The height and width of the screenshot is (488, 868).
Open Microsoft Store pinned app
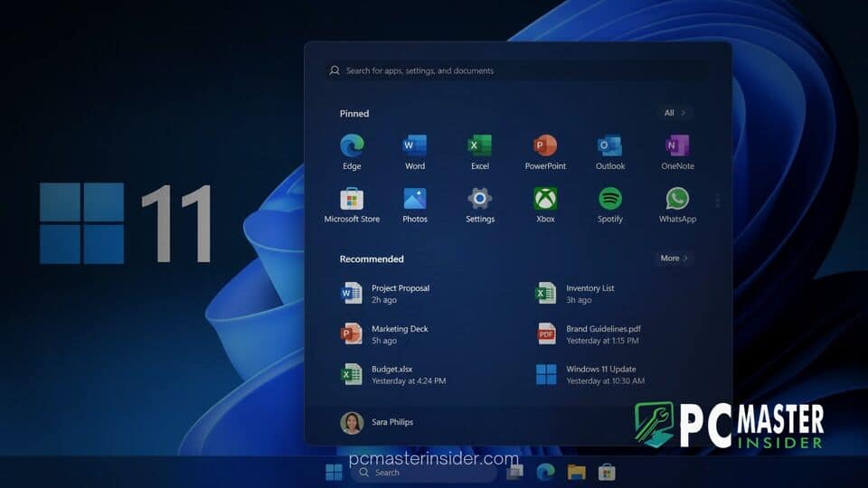click(x=352, y=205)
